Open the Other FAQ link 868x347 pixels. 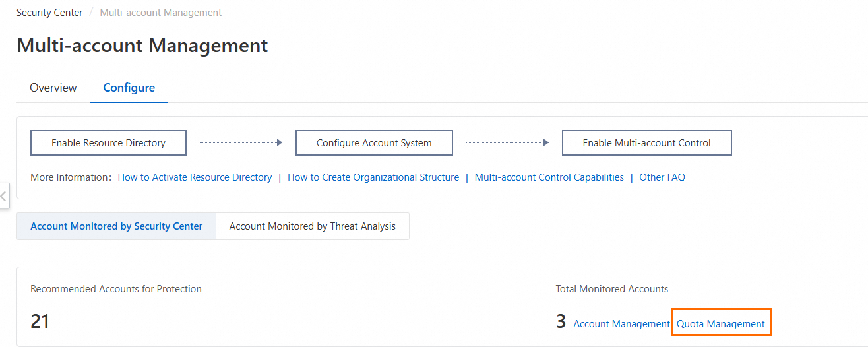pos(662,177)
